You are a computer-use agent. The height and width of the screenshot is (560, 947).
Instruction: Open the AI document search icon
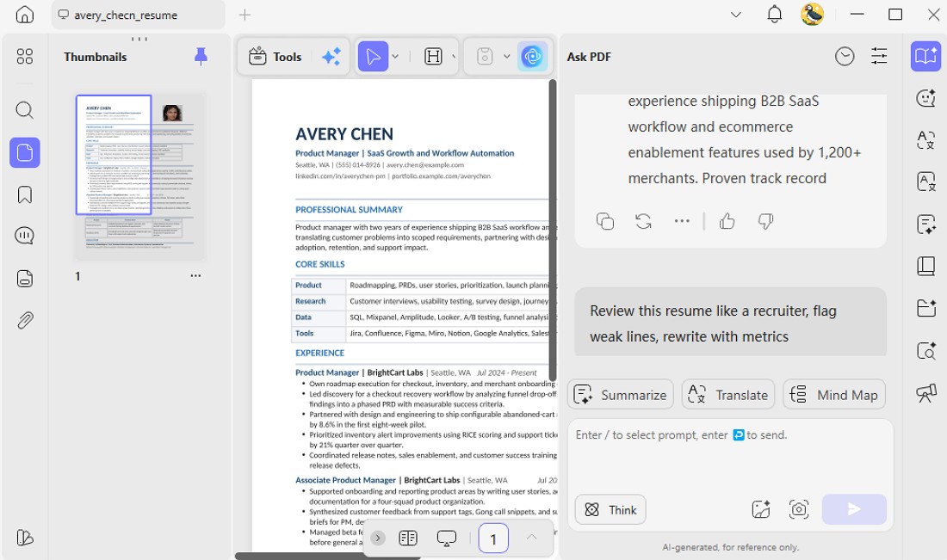pyautogui.click(x=925, y=350)
